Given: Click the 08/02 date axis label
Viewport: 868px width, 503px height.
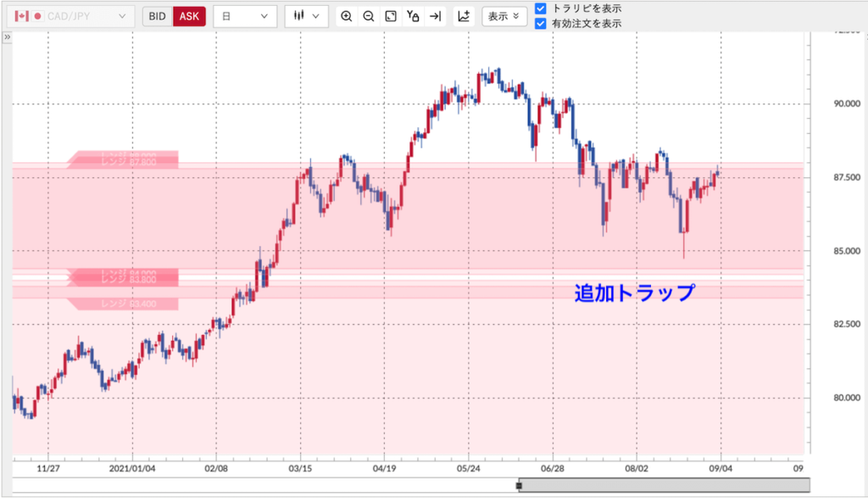Looking at the screenshot, I should tap(637, 469).
